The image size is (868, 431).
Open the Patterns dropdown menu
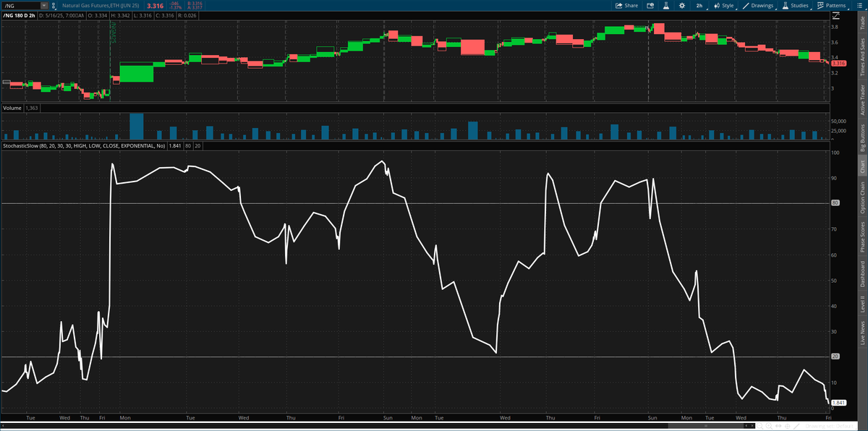click(x=831, y=5)
